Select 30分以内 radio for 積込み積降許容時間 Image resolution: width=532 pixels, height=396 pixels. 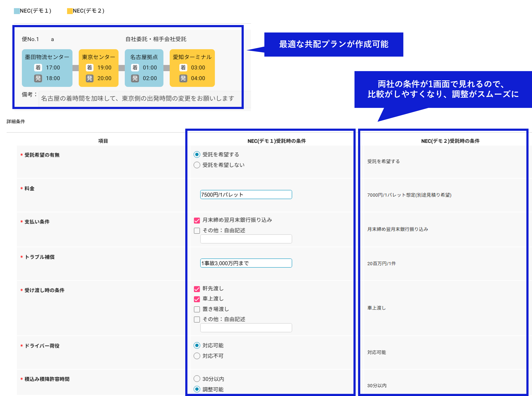197,379
